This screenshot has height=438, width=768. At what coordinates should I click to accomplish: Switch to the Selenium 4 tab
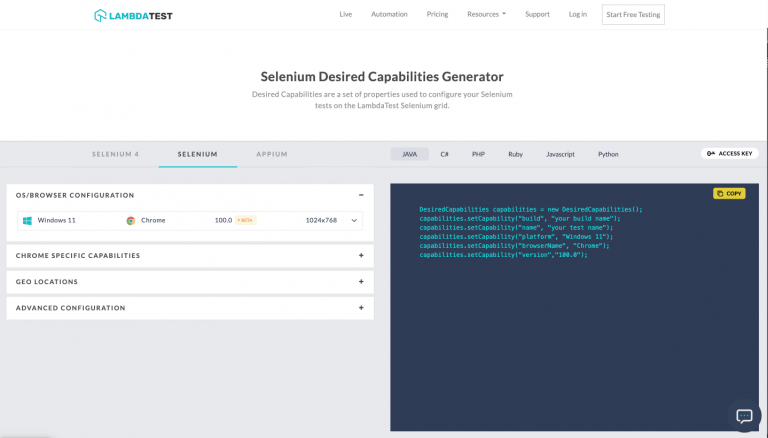pos(115,154)
